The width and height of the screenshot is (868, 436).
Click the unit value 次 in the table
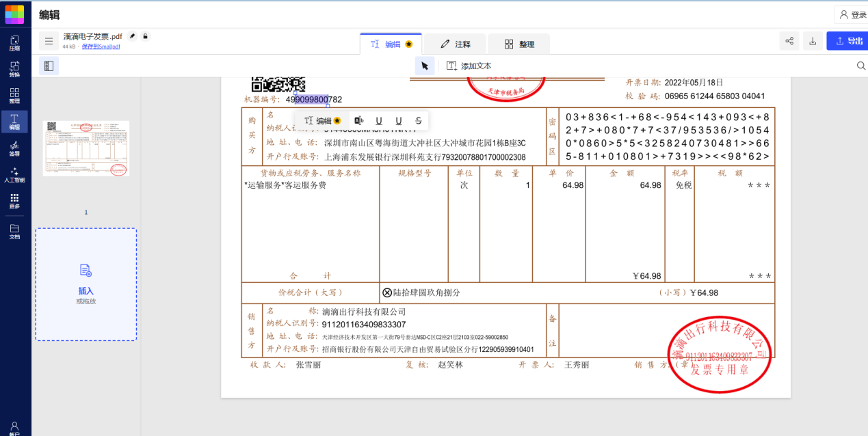coord(464,185)
